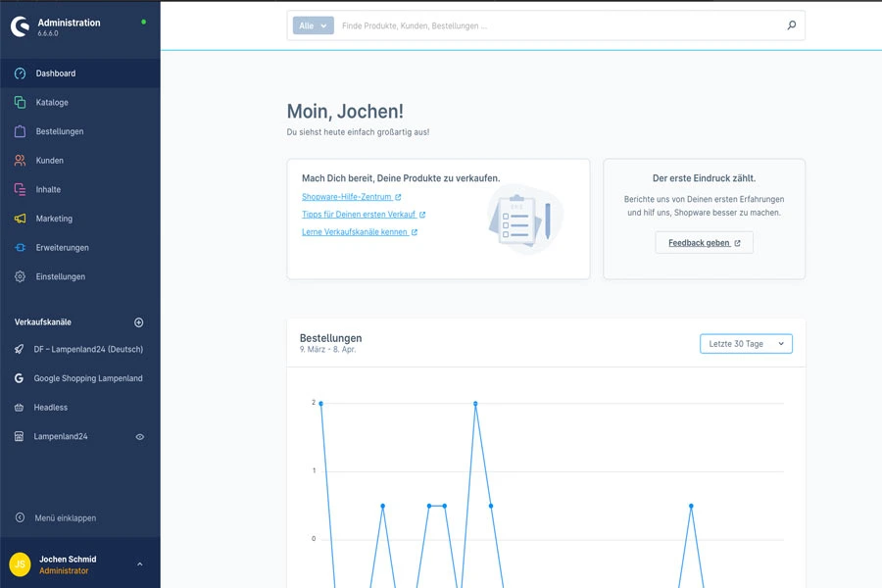Click the Bestellungen shopping bag icon
The width and height of the screenshot is (882, 588).
click(21, 131)
